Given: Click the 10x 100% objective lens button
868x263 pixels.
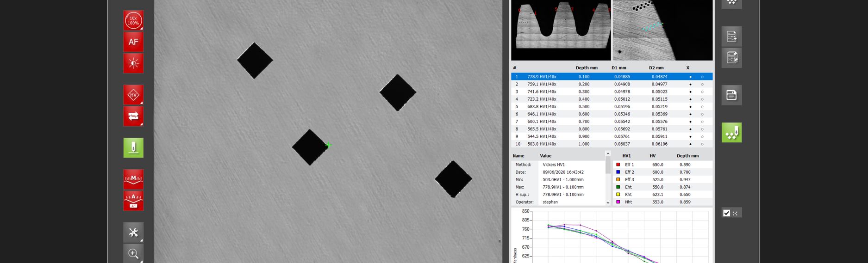Looking at the screenshot, I should coord(133,21).
